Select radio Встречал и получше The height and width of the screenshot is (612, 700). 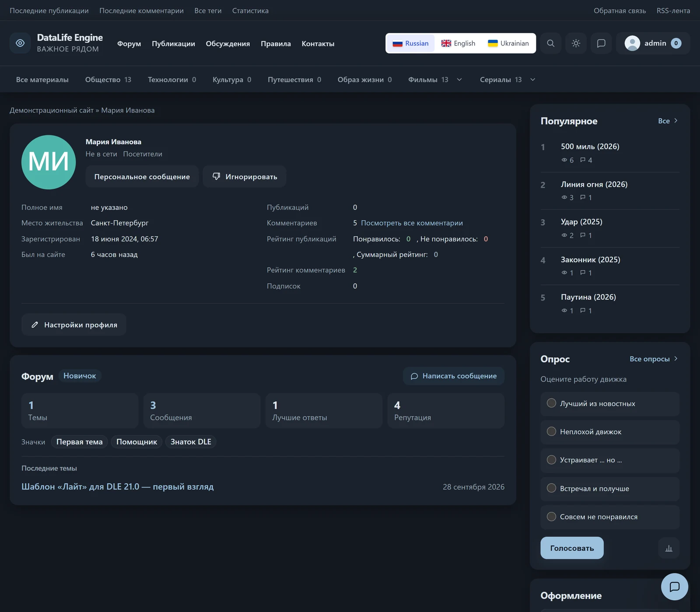click(552, 488)
